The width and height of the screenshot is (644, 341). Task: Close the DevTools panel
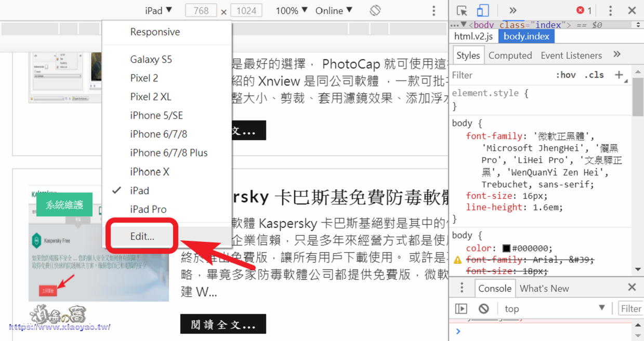point(632,10)
